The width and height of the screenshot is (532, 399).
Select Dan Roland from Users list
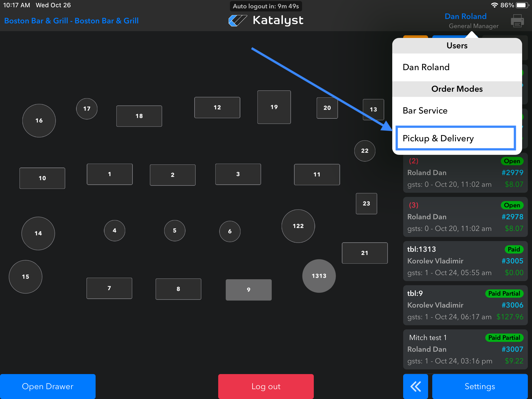tap(457, 67)
